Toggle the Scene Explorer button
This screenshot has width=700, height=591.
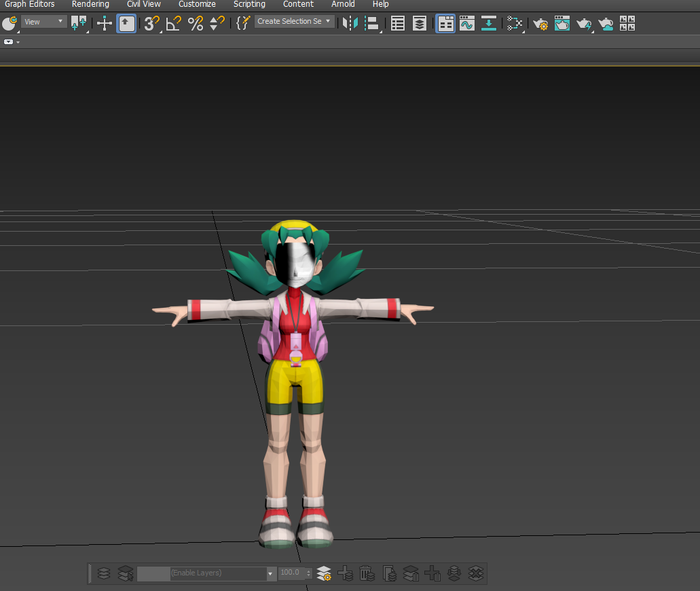(397, 23)
